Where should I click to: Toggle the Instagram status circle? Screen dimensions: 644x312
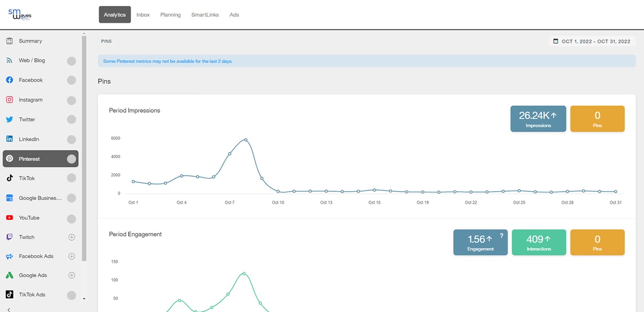[71, 100]
